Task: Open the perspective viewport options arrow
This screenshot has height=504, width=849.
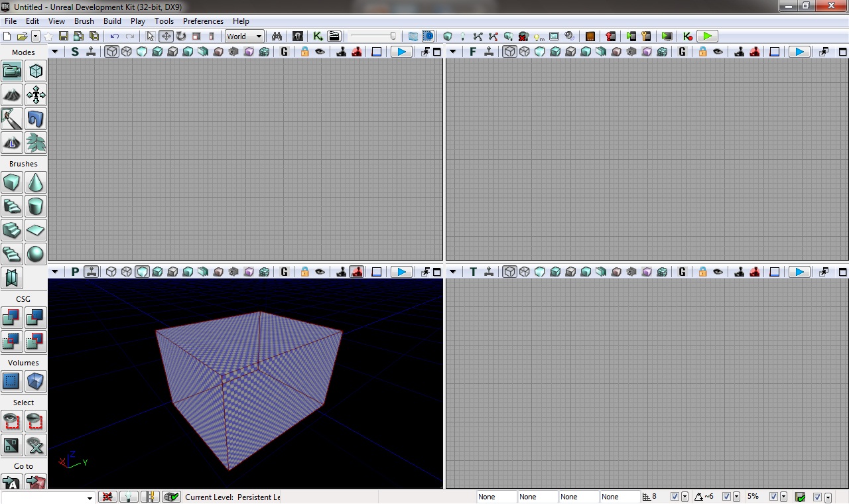Action: point(55,272)
